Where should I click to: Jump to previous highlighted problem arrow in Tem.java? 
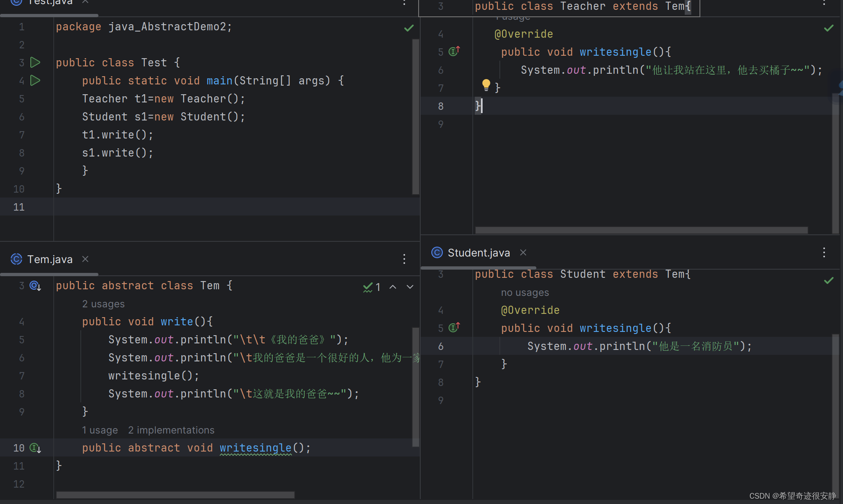tap(393, 287)
